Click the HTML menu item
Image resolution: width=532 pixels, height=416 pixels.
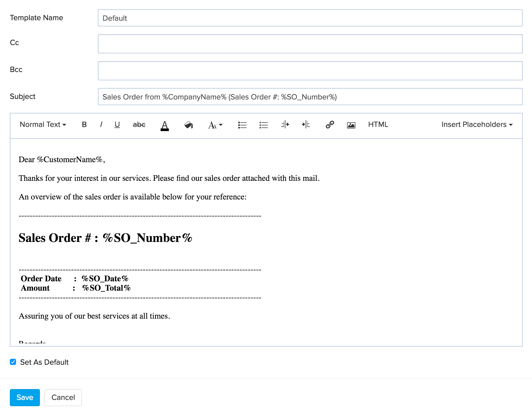[378, 125]
